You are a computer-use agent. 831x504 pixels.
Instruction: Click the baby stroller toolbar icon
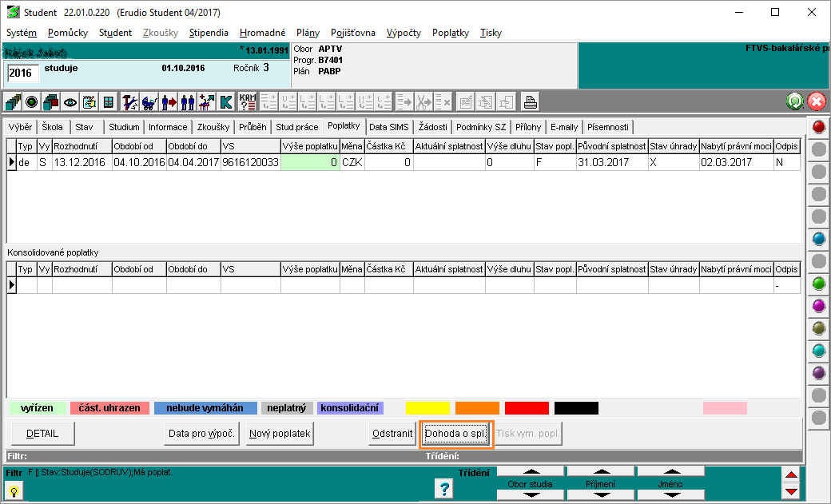coord(149,102)
